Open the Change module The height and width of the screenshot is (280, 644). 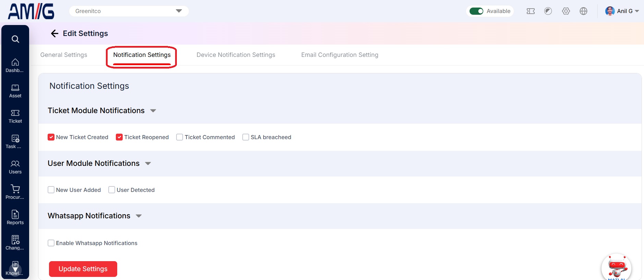point(15,243)
